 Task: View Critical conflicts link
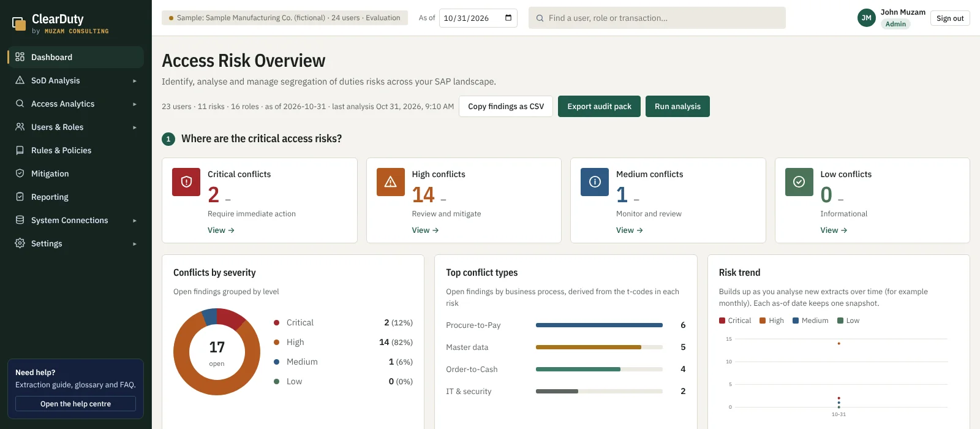221,230
